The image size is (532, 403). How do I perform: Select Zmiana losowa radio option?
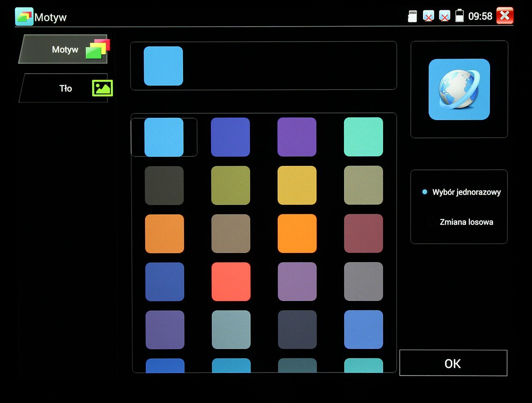[461, 222]
